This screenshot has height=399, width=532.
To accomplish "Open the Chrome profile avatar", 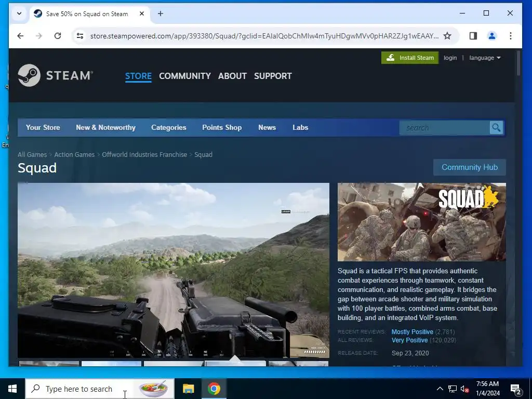I will tap(492, 36).
